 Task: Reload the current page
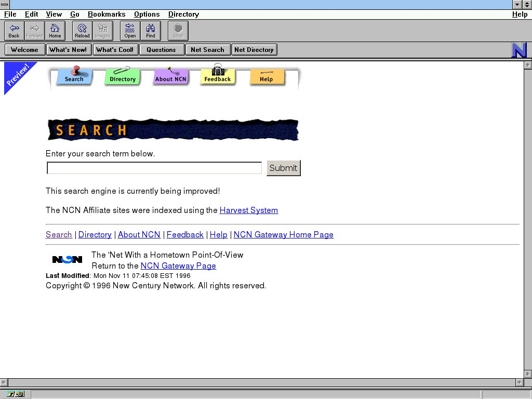(x=82, y=31)
